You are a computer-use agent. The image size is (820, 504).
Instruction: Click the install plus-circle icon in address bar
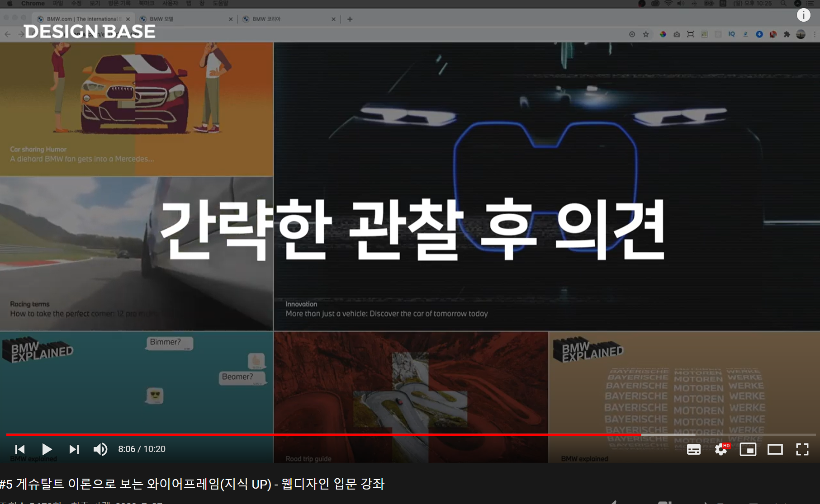[632, 34]
